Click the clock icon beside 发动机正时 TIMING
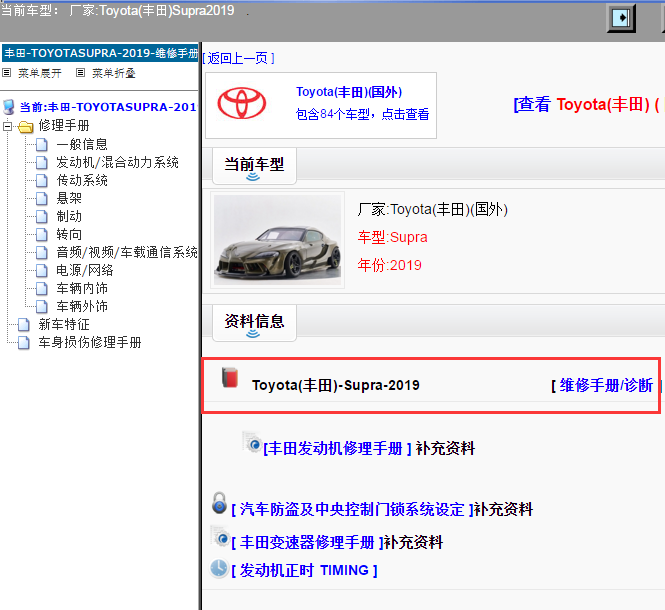This screenshot has height=610, width=665. [x=219, y=568]
